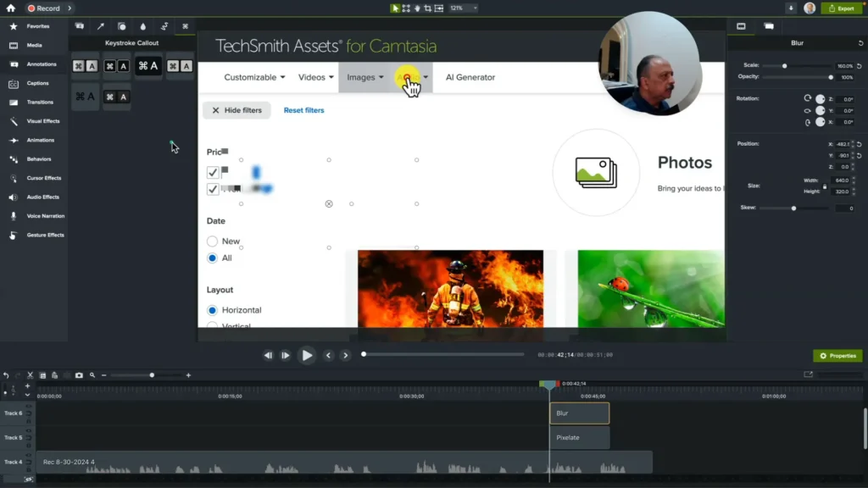Select the New date radio button

pyautogui.click(x=212, y=241)
